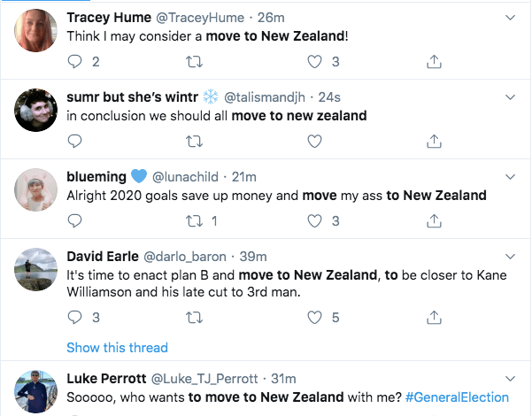
Task: Open David Earle's profile picture
Action: [x=37, y=271]
